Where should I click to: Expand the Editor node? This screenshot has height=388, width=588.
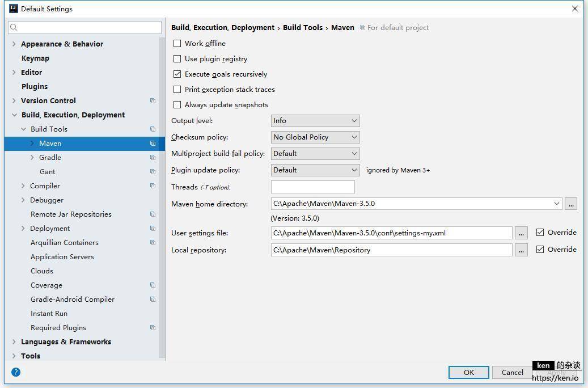click(14, 72)
